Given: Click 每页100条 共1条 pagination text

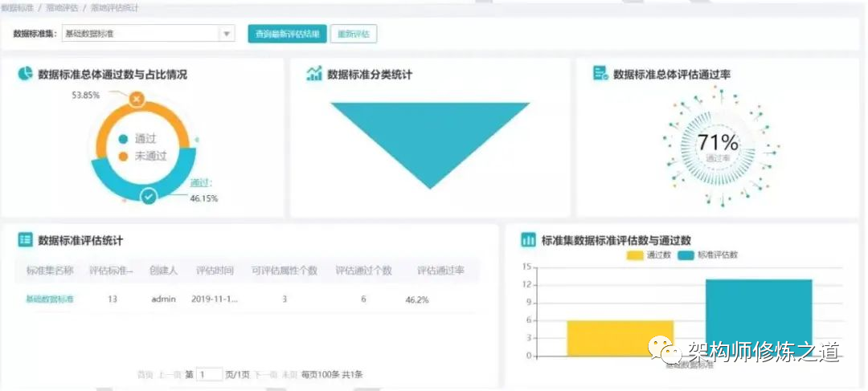Looking at the screenshot, I should click(332, 374).
